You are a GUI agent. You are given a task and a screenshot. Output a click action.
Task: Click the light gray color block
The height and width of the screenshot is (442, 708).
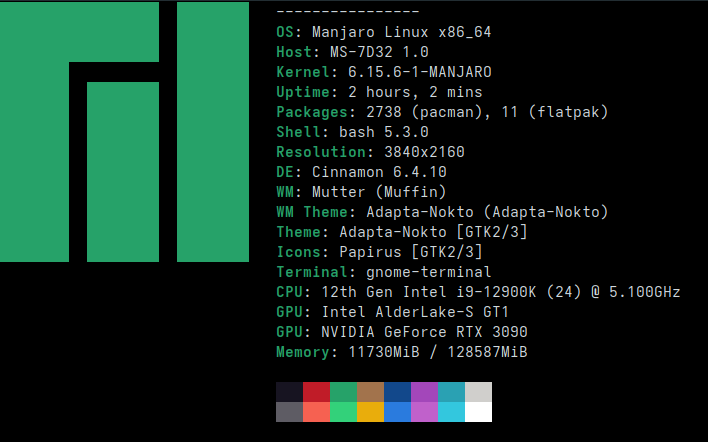(x=479, y=392)
